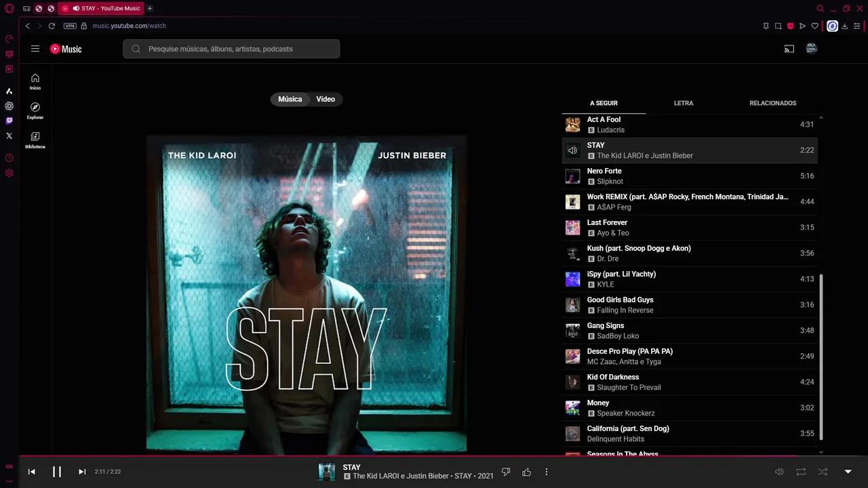Image resolution: width=868 pixels, height=488 pixels.
Task: Click the queue list scrollbar
Action: point(821,357)
